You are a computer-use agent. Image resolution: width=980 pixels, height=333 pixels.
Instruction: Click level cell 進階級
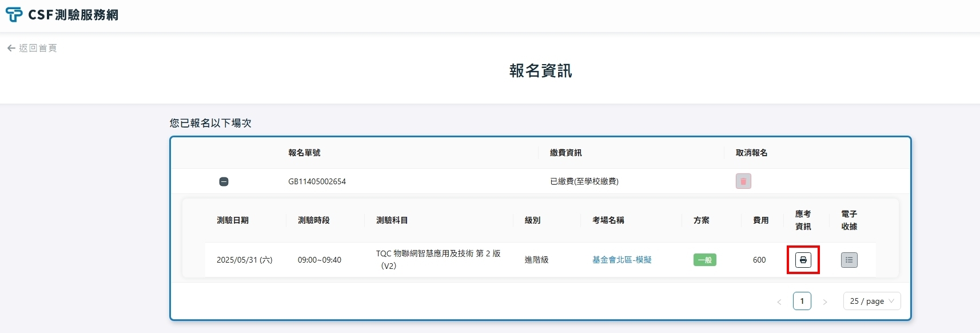click(x=536, y=260)
